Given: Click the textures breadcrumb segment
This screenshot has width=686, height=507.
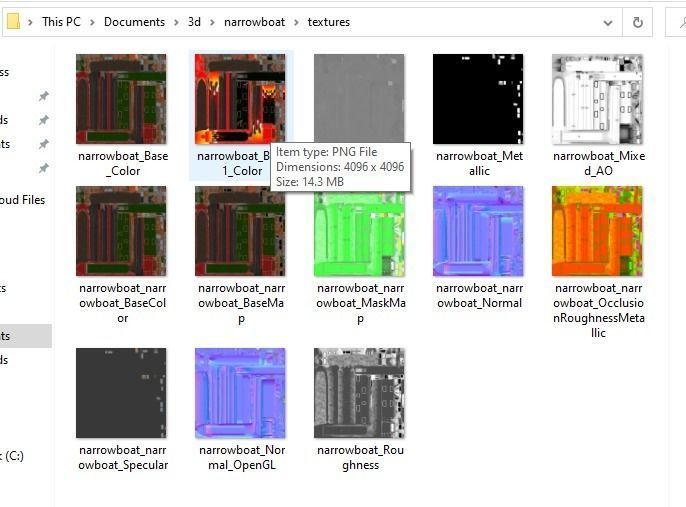Looking at the screenshot, I should pyautogui.click(x=329, y=22).
